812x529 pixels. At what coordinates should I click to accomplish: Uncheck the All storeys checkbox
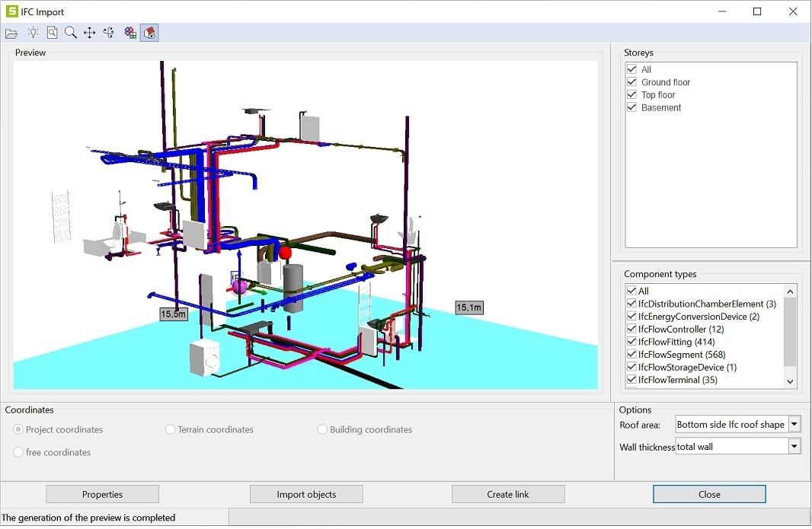coord(631,69)
